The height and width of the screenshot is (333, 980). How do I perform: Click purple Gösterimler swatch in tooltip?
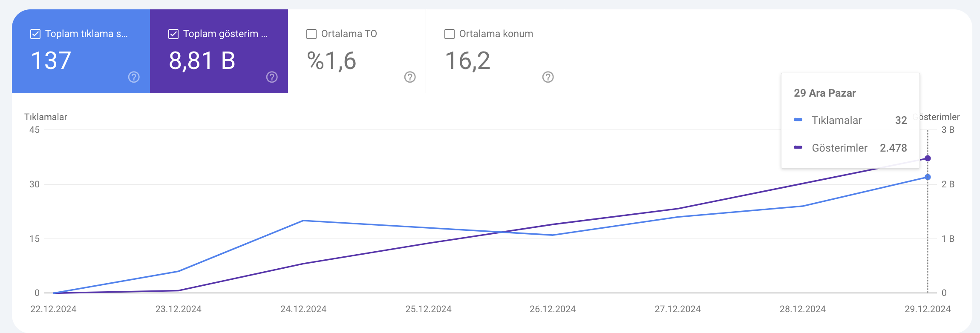(x=798, y=147)
